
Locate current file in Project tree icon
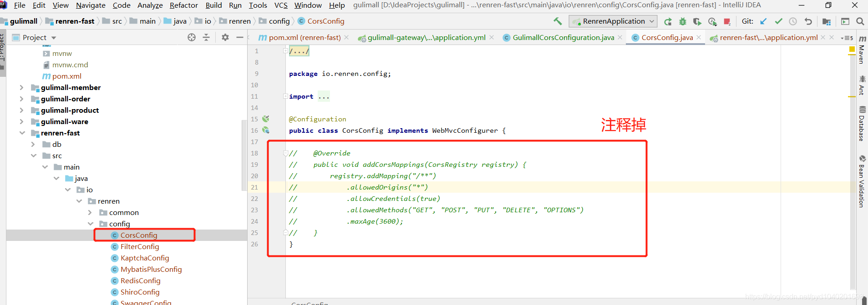tap(192, 37)
